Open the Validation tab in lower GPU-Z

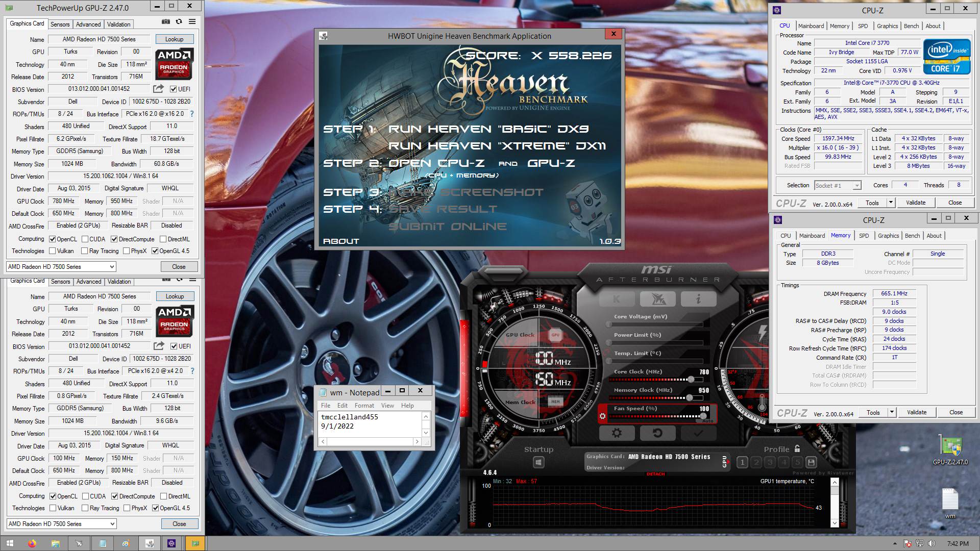(119, 282)
